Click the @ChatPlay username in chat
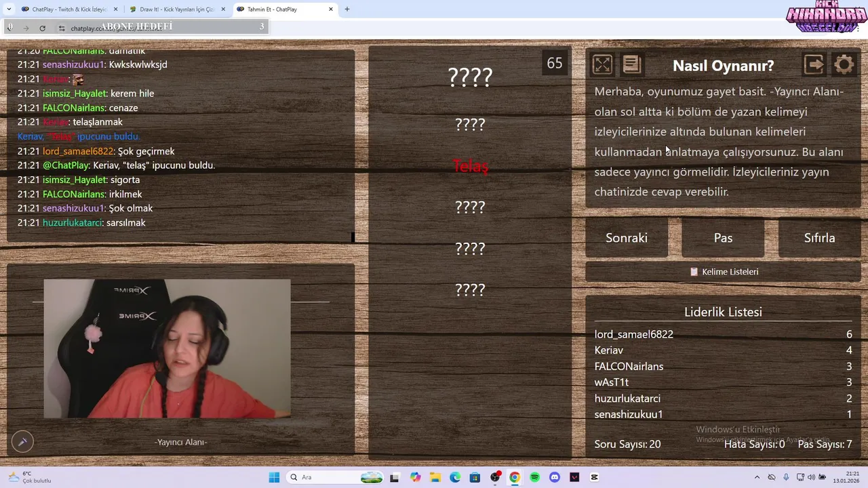The image size is (868, 488). (x=66, y=165)
